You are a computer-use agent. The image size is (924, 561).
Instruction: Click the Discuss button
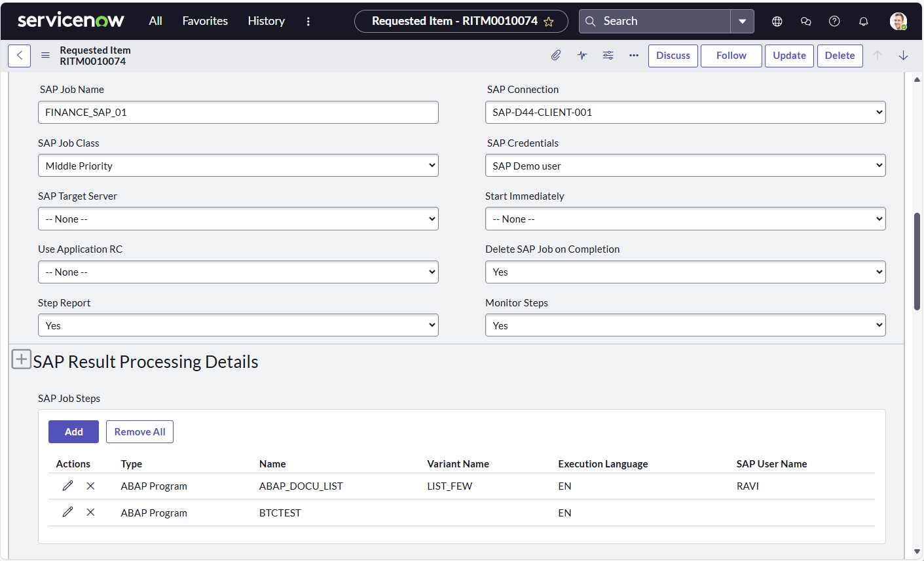pos(673,56)
